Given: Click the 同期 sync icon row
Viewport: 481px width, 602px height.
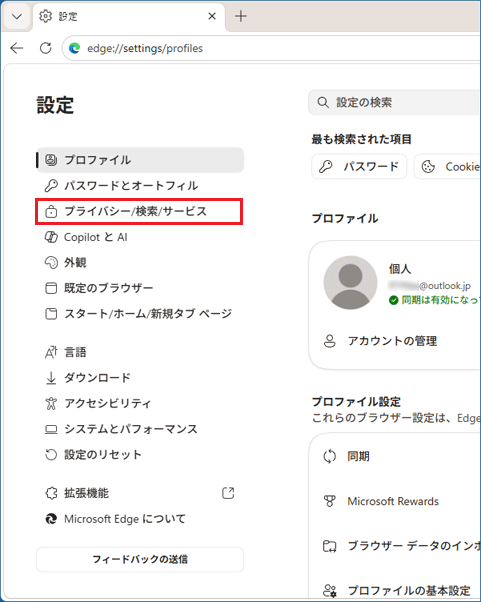Looking at the screenshot, I should click(395, 456).
